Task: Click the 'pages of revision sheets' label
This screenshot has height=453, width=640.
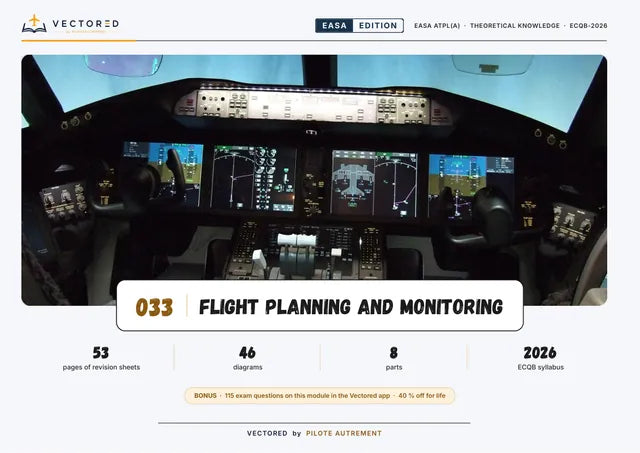Action: (x=101, y=367)
